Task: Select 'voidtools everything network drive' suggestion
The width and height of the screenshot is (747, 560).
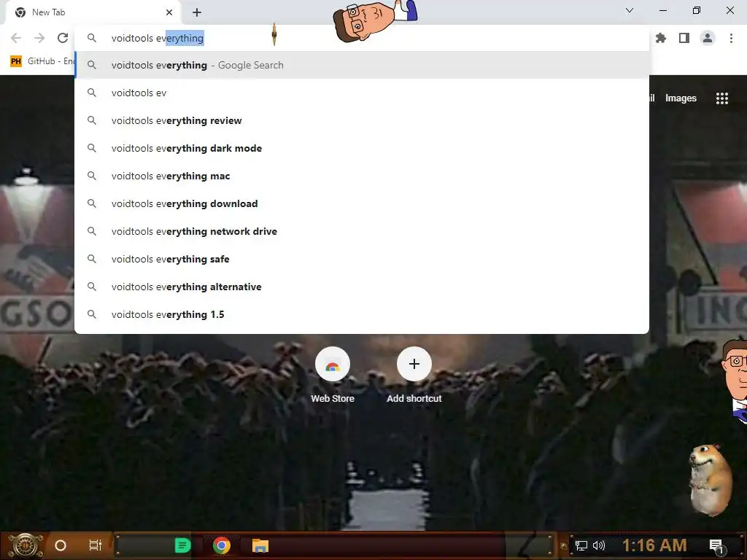Action: 362,231
